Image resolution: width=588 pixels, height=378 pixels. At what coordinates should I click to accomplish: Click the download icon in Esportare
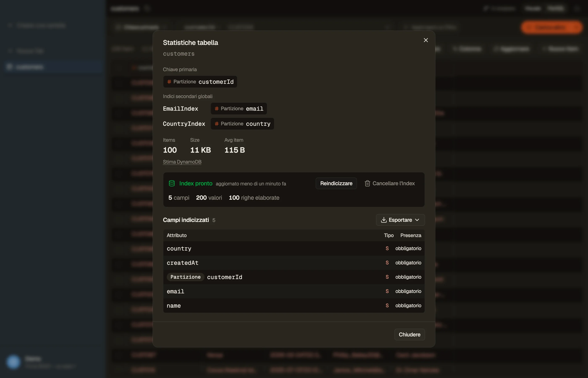point(384,220)
